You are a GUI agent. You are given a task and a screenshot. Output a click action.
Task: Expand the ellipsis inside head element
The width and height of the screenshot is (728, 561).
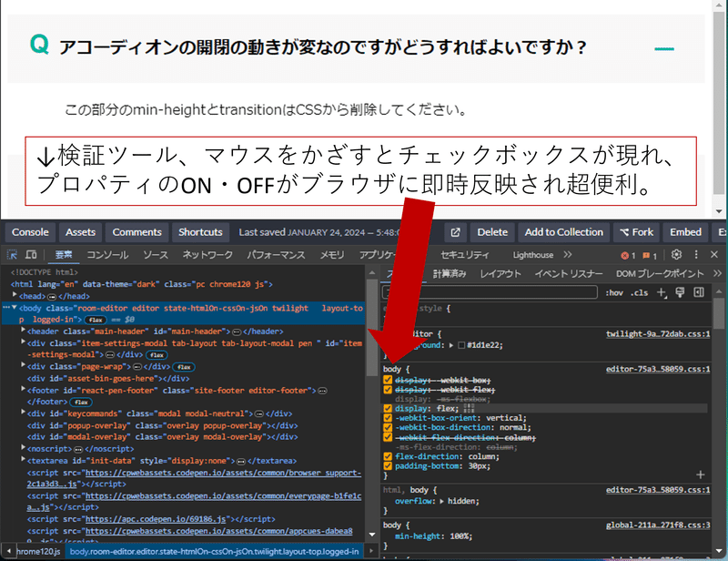(52, 297)
